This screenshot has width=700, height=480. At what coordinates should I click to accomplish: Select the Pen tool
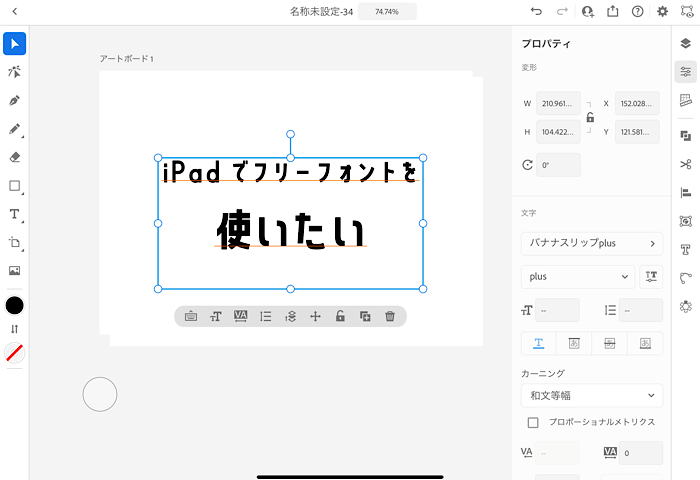[x=14, y=100]
